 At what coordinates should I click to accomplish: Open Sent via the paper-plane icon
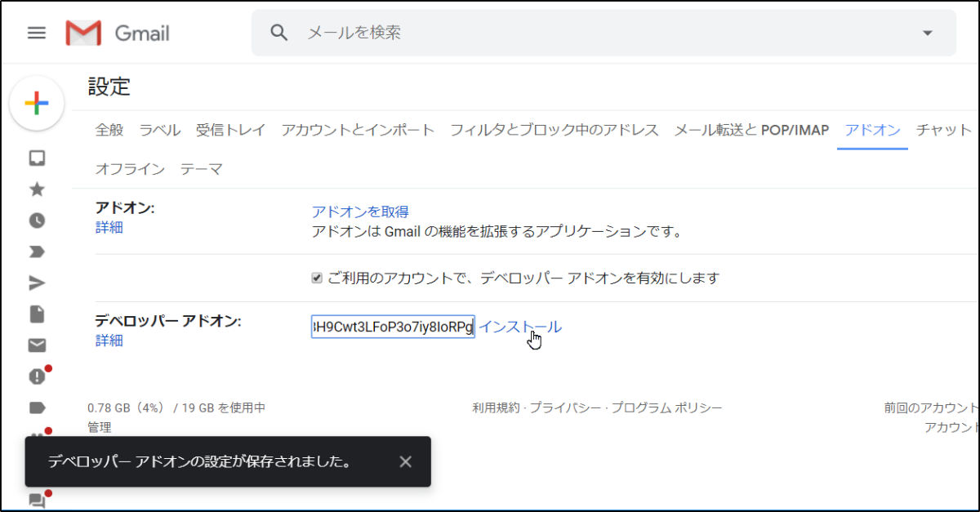37,283
